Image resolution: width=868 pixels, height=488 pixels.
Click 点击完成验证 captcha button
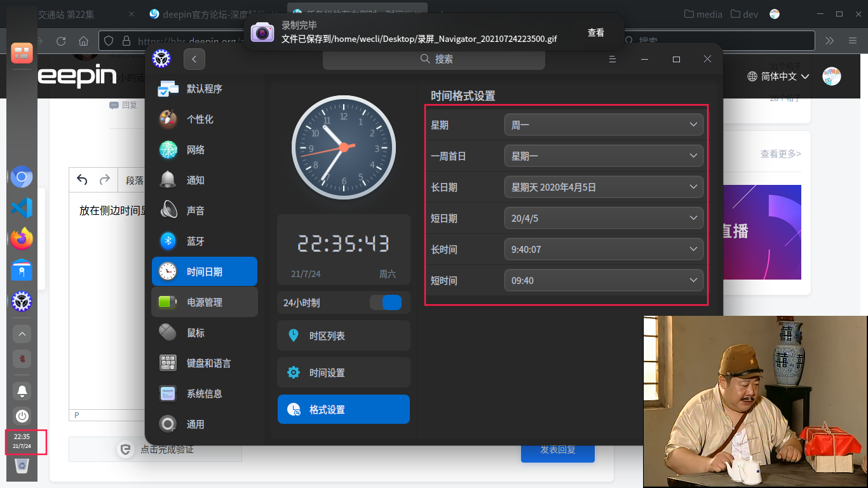click(156, 449)
